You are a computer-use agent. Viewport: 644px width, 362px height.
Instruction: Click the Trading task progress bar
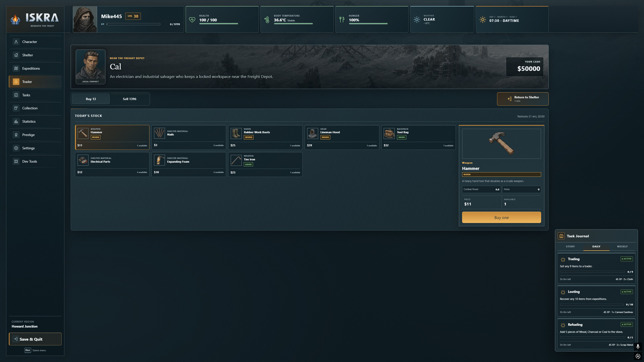(x=592, y=272)
